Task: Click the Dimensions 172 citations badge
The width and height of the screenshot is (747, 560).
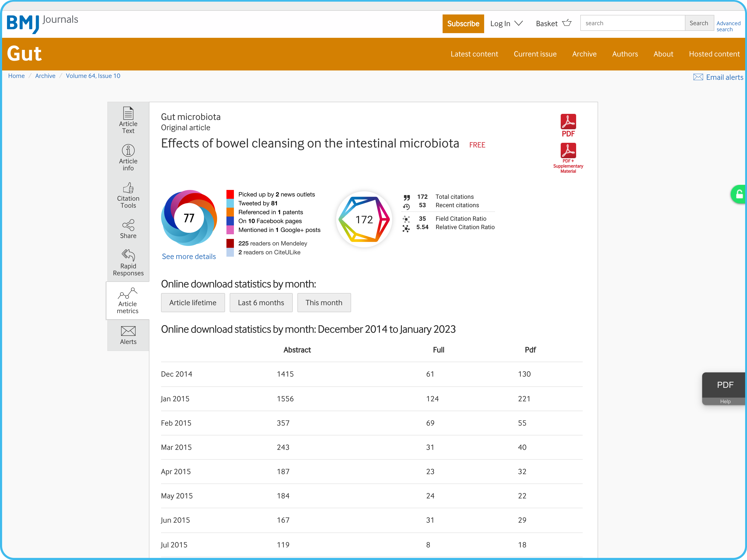Action: (364, 219)
